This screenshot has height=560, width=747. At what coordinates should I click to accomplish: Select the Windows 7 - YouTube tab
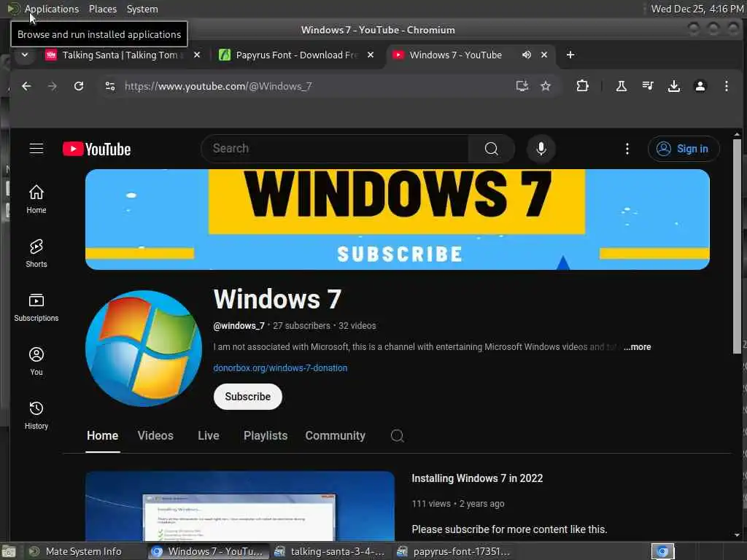pyautogui.click(x=455, y=55)
